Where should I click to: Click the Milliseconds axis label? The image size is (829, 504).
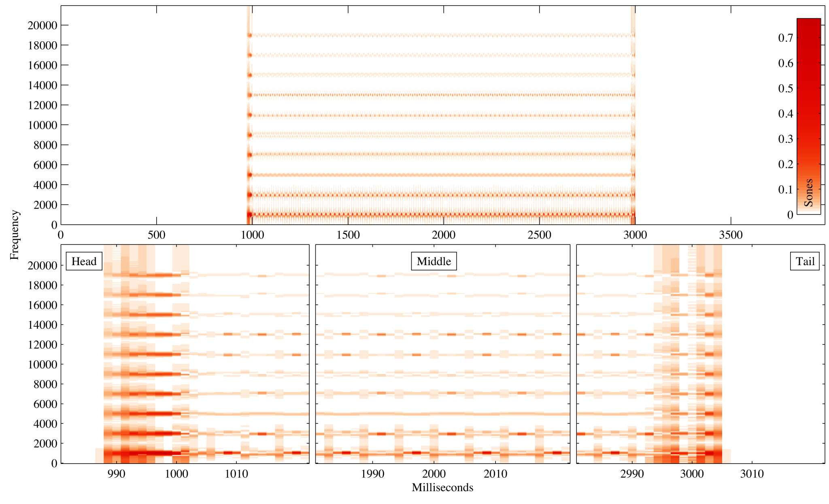tap(442, 487)
